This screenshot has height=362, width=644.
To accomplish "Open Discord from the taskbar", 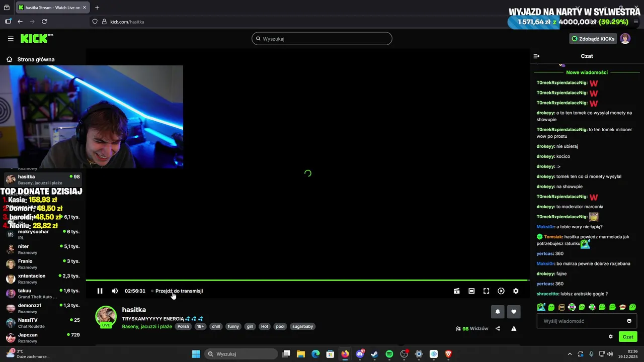I will 360,354.
